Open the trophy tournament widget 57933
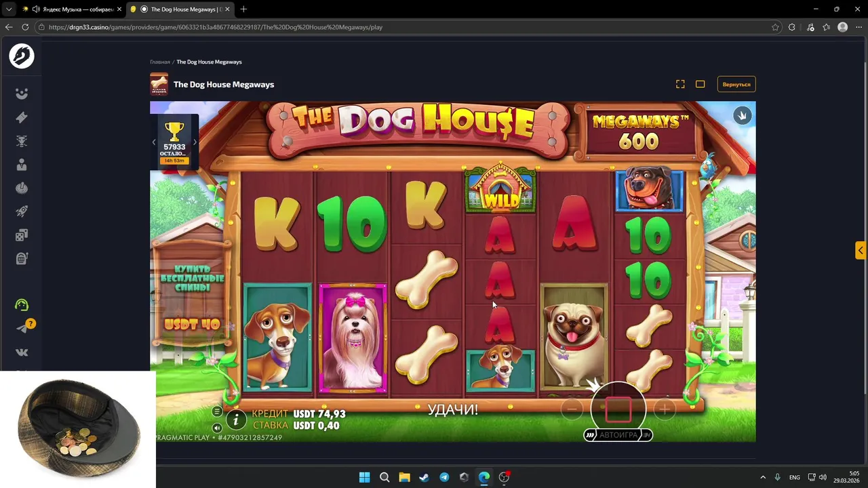Screen dimensions: 868x488 coord(174,142)
